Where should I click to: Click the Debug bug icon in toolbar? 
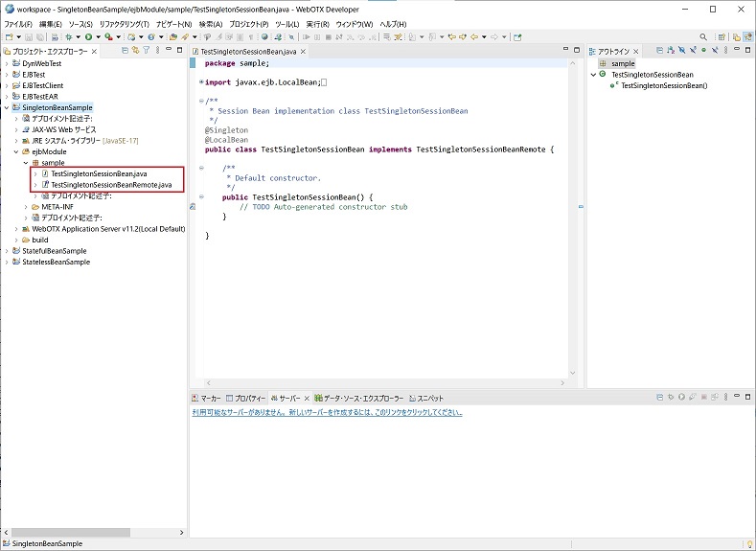click(67, 36)
